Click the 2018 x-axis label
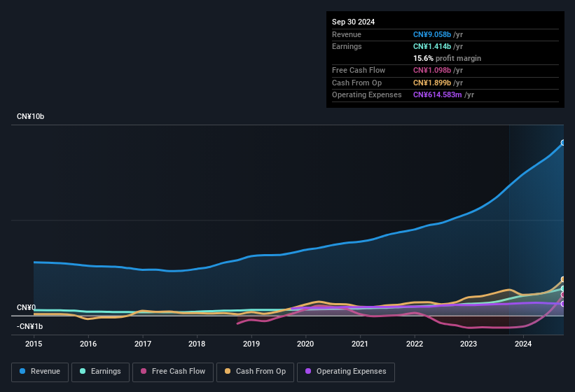 [x=197, y=344]
